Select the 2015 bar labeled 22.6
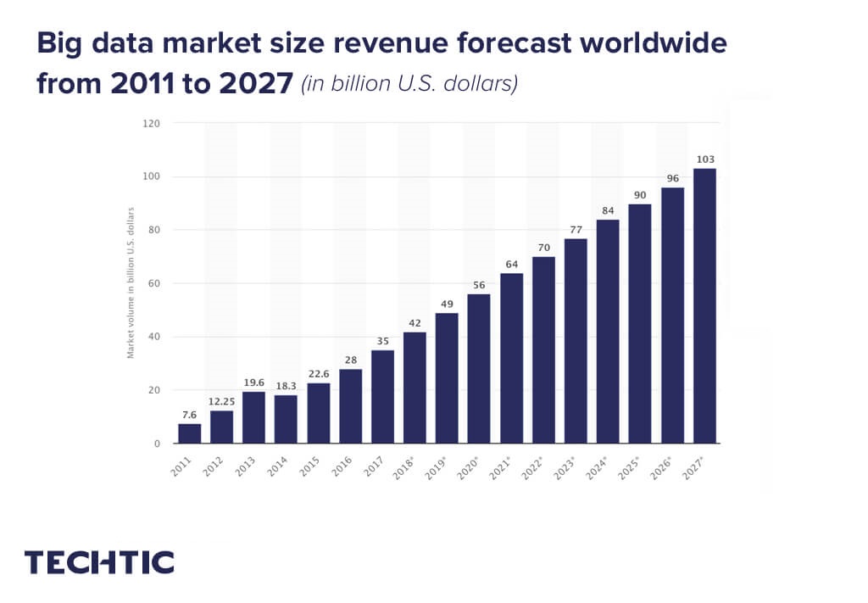 tap(319, 413)
